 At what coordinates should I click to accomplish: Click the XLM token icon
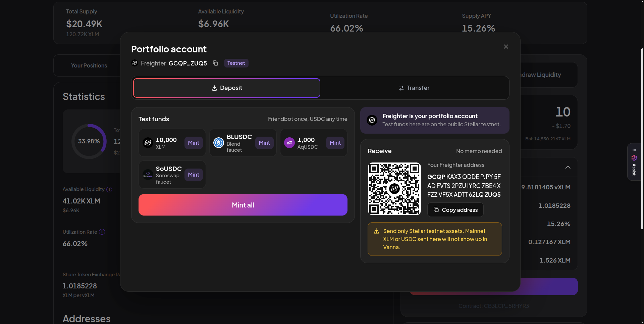[x=148, y=143]
